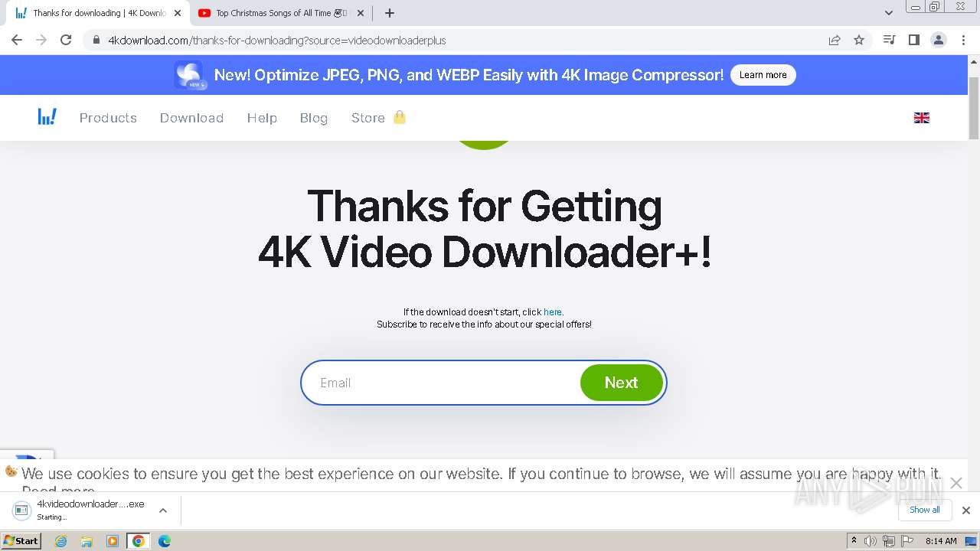980x551 pixels.
Task: Click the 4K Download logo
Action: [x=47, y=117]
